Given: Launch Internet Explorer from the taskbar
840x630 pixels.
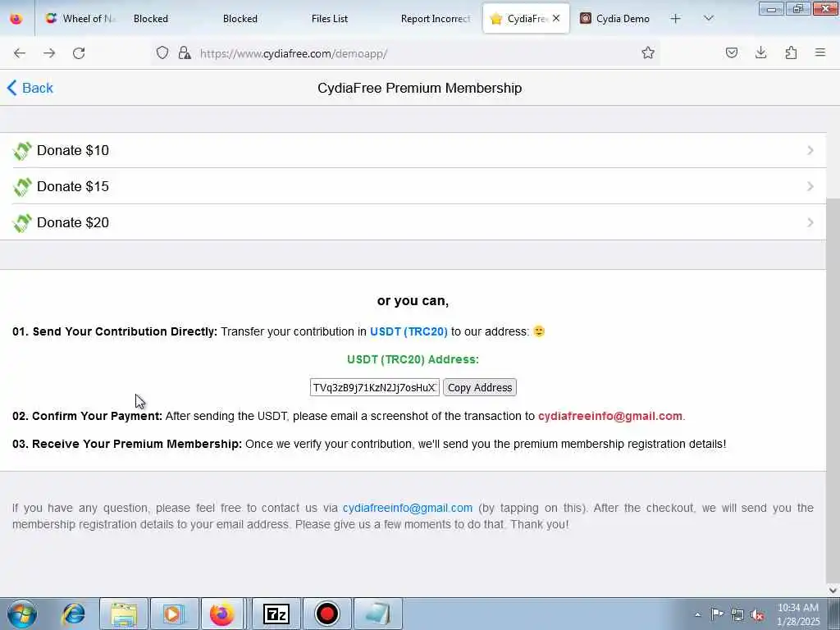Looking at the screenshot, I should pyautogui.click(x=74, y=614).
